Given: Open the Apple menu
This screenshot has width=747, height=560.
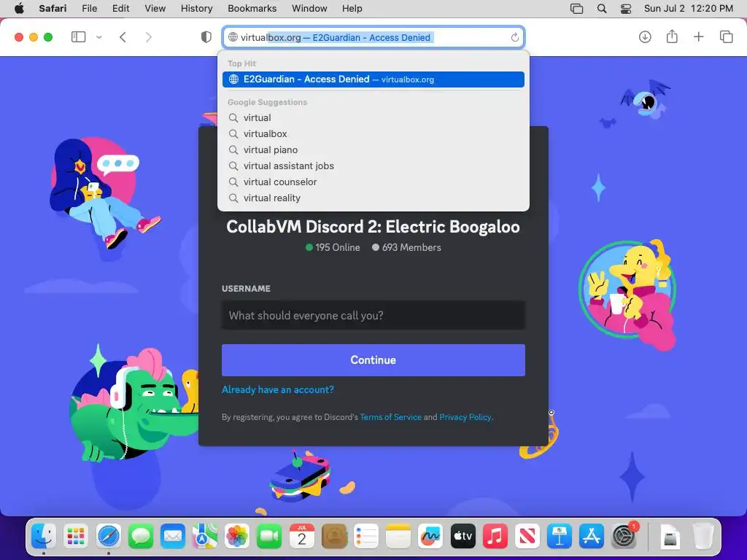Looking at the screenshot, I should [x=19, y=9].
